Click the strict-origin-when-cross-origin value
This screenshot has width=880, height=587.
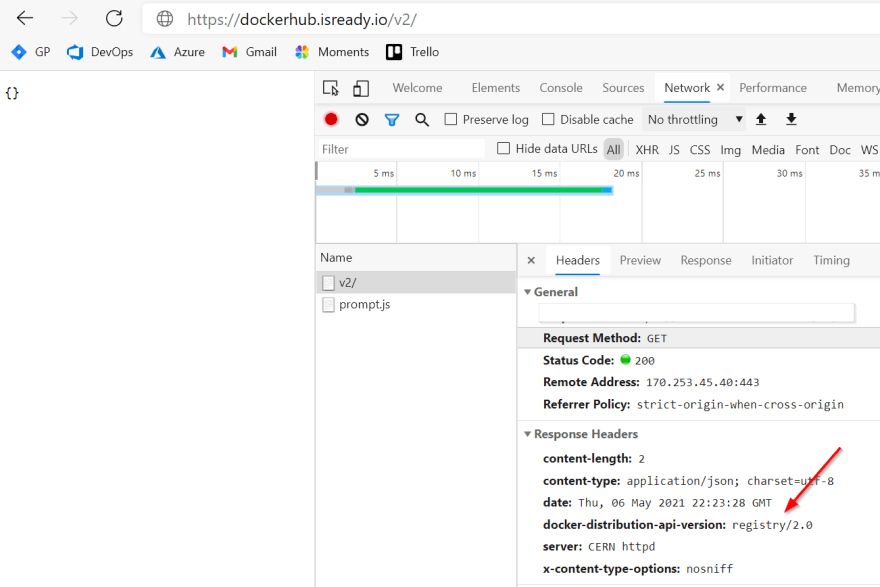740,405
